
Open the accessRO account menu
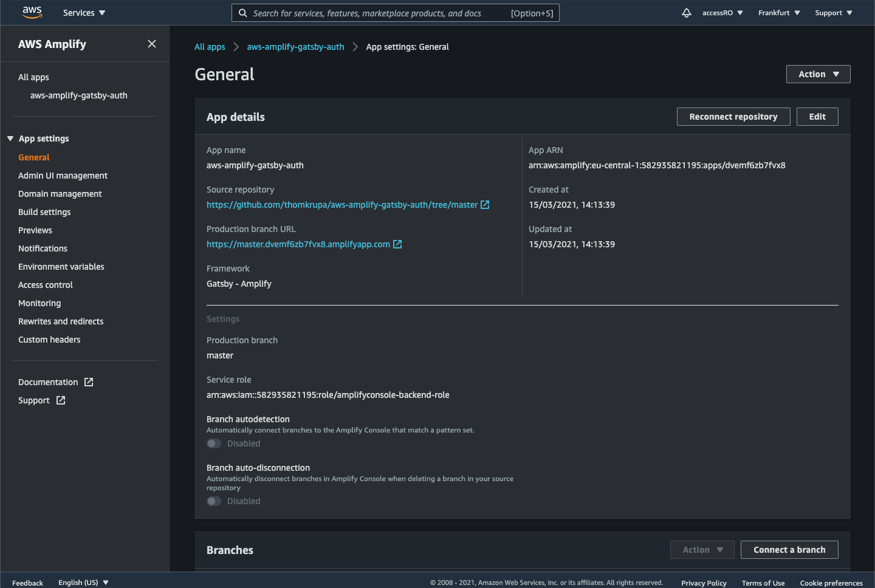point(722,13)
